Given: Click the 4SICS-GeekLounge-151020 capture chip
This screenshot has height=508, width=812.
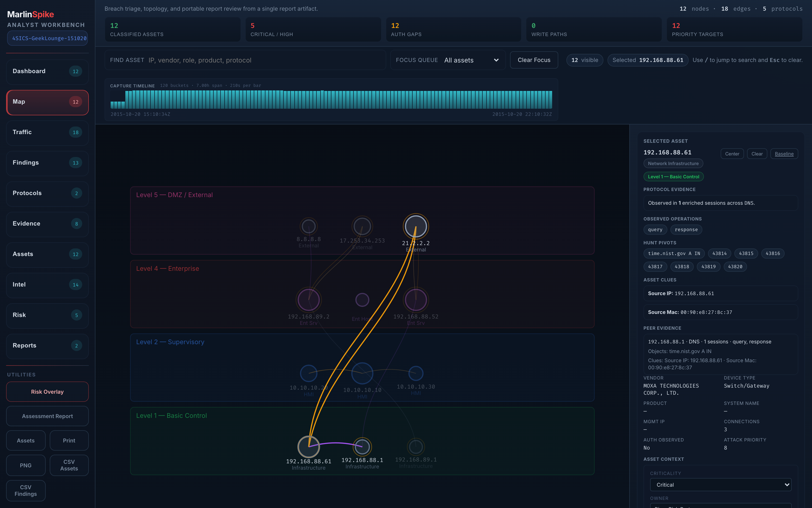Looking at the screenshot, I should (x=47, y=38).
